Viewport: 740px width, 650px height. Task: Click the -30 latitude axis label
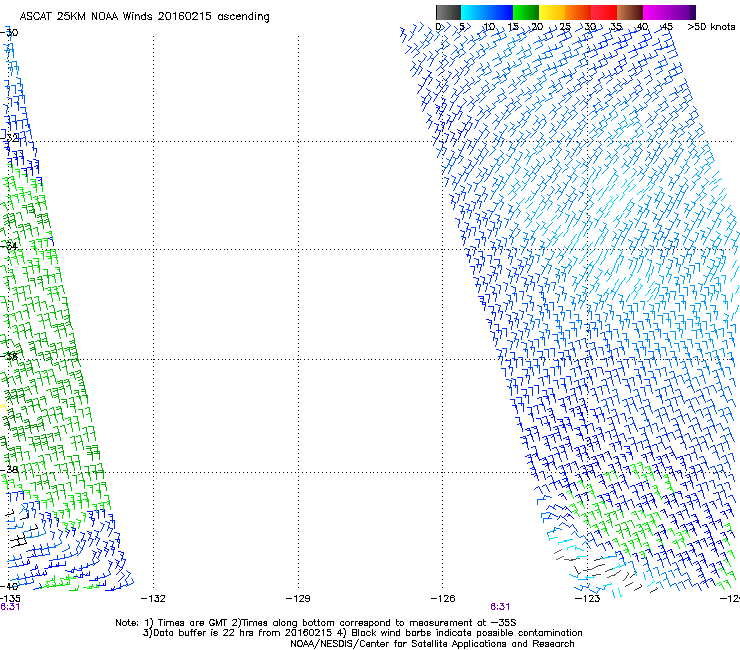[9, 33]
